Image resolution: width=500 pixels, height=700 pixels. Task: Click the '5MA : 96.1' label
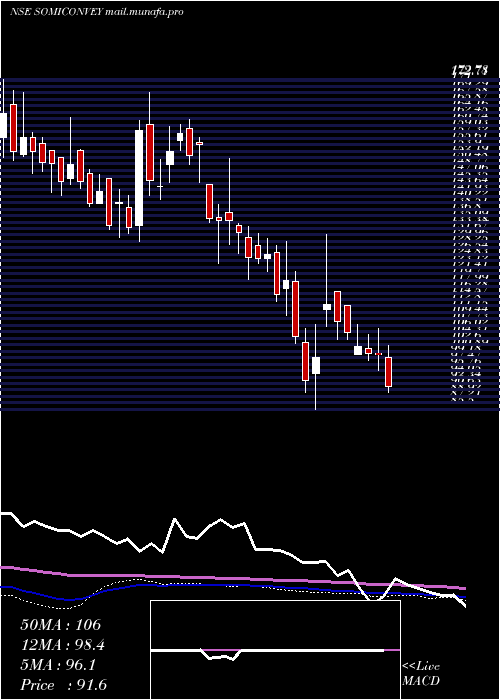[58, 665]
